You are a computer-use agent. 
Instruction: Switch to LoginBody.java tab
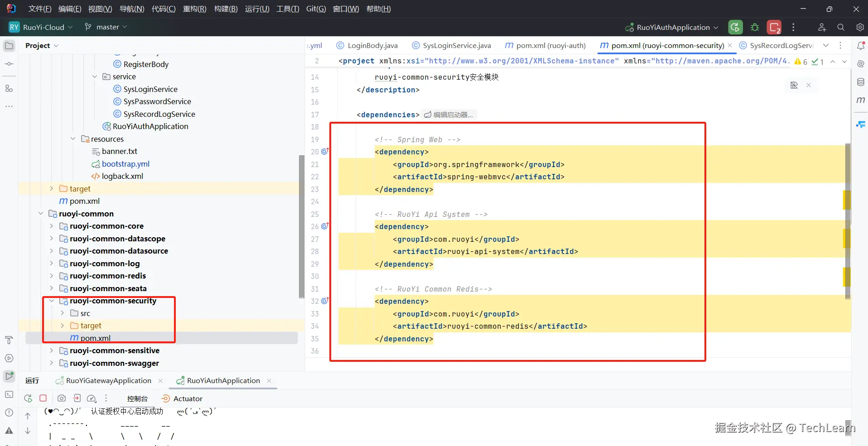(367, 45)
